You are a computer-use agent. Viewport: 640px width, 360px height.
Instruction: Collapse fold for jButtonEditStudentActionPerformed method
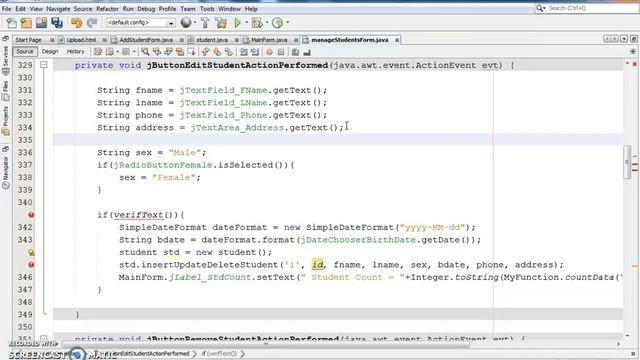(x=44, y=65)
